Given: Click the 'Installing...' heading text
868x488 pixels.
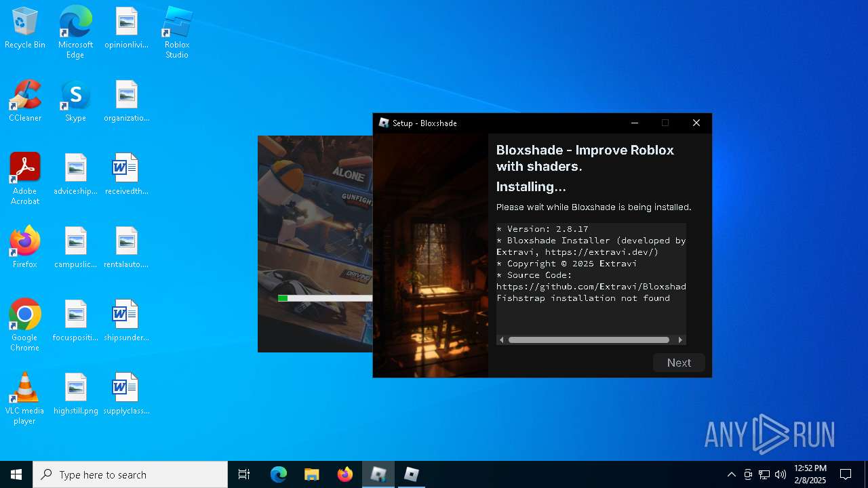Looking at the screenshot, I should pos(531,186).
